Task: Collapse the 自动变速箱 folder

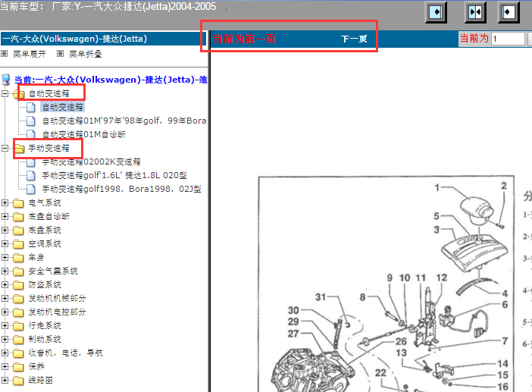Action: click(x=5, y=94)
